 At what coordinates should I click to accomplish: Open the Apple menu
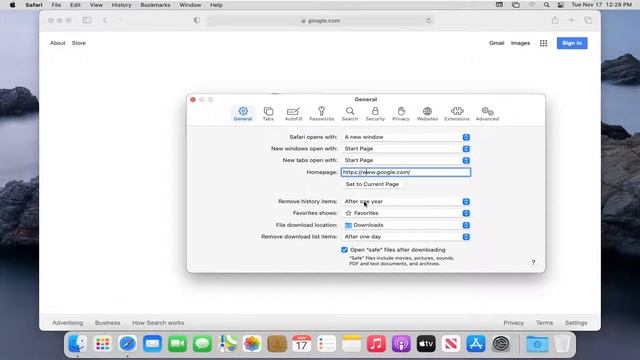coord(12,5)
